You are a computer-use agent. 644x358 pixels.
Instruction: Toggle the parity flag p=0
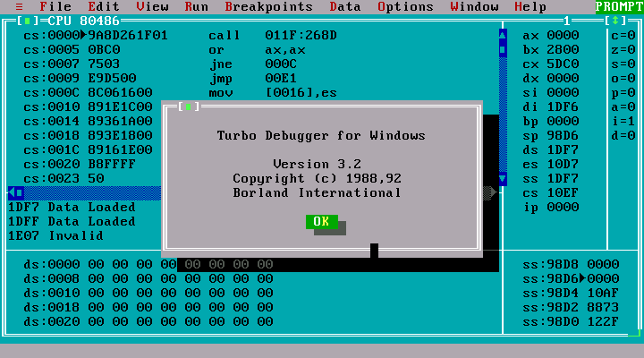coord(623,92)
